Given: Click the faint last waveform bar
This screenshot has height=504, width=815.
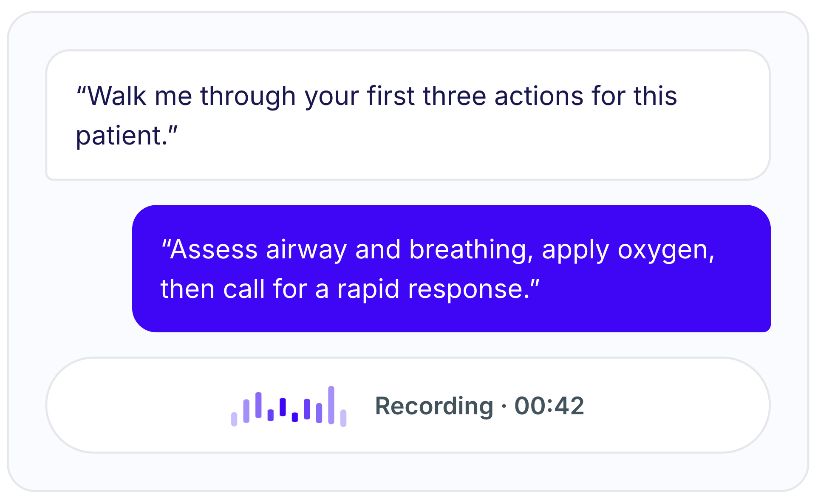Looking at the screenshot, I should click(343, 418).
